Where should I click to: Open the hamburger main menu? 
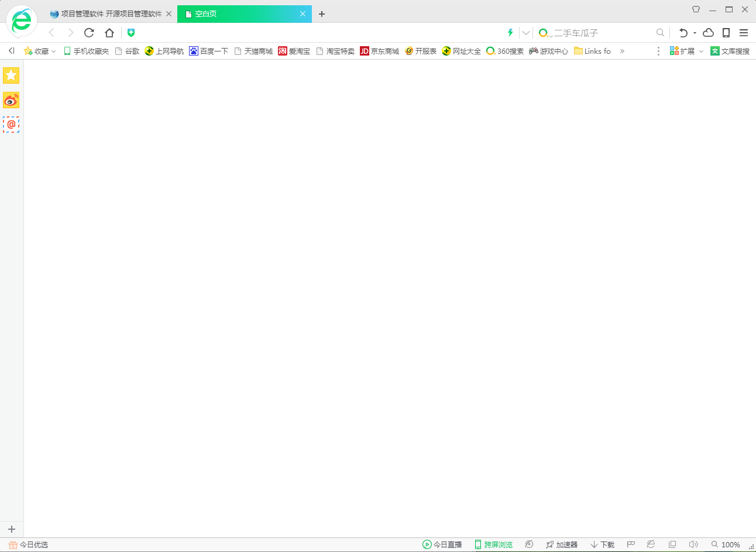click(744, 33)
